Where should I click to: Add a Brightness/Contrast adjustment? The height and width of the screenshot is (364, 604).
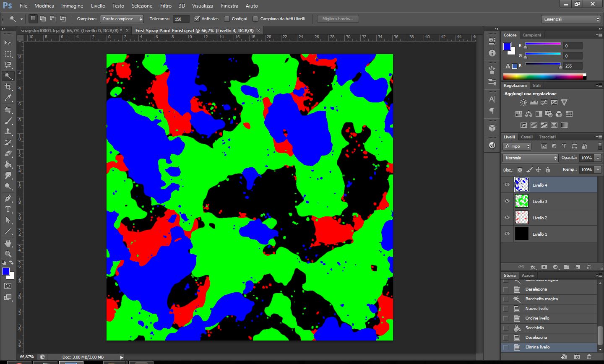pyautogui.click(x=523, y=102)
